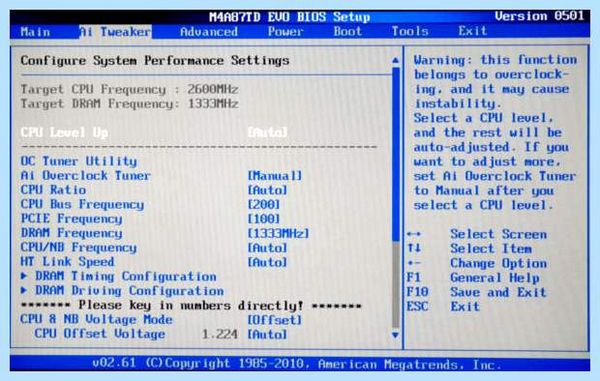The height and width of the screenshot is (381, 600).
Task: Click the CPU Bus Frequency [200] field
Action: 264,205
